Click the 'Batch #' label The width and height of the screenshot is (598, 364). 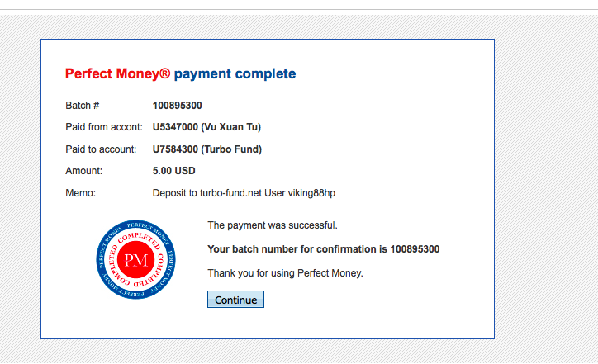[83, 106]
